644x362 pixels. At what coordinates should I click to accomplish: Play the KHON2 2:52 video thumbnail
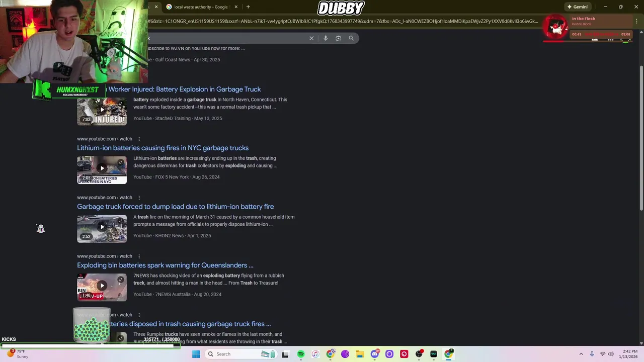102,228
